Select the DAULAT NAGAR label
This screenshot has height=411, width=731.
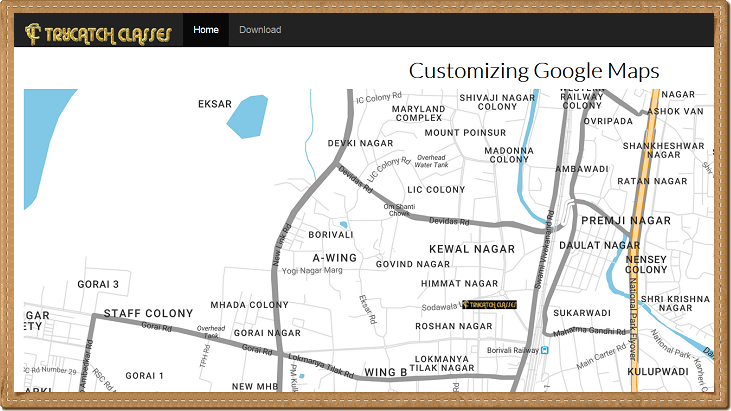point(599,245)
